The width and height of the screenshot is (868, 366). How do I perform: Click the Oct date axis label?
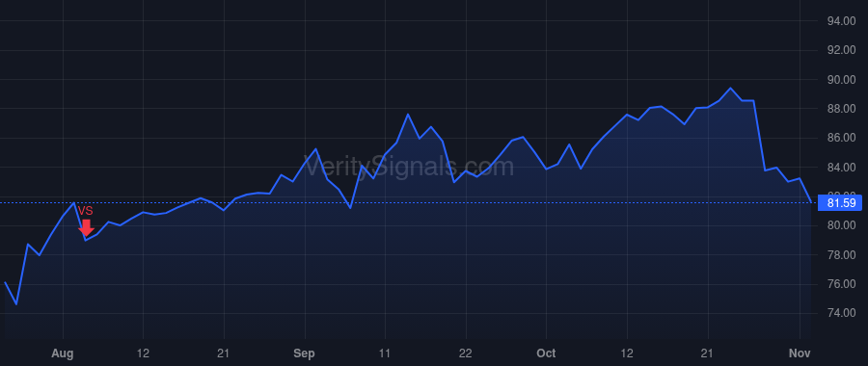(x=547, y=353)
